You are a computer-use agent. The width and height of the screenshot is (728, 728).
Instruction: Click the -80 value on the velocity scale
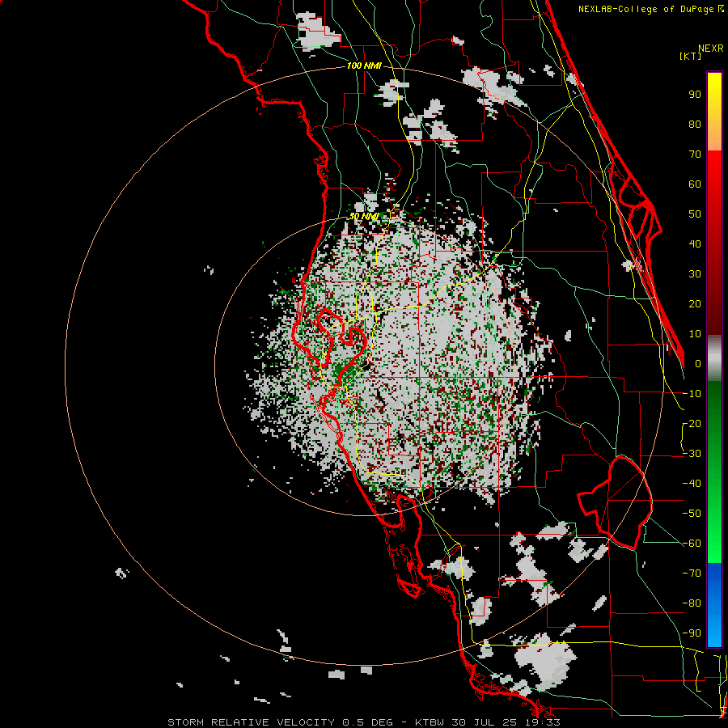692,603
